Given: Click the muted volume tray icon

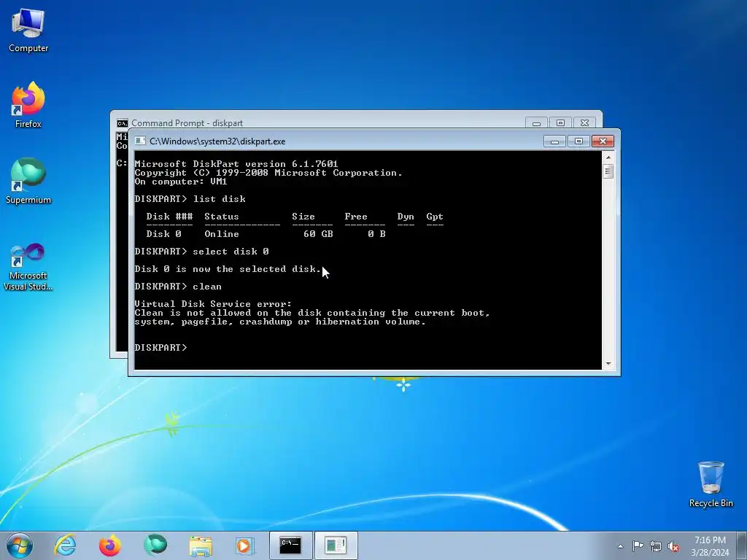Looking at the screenshot, I should click(673, 546).
